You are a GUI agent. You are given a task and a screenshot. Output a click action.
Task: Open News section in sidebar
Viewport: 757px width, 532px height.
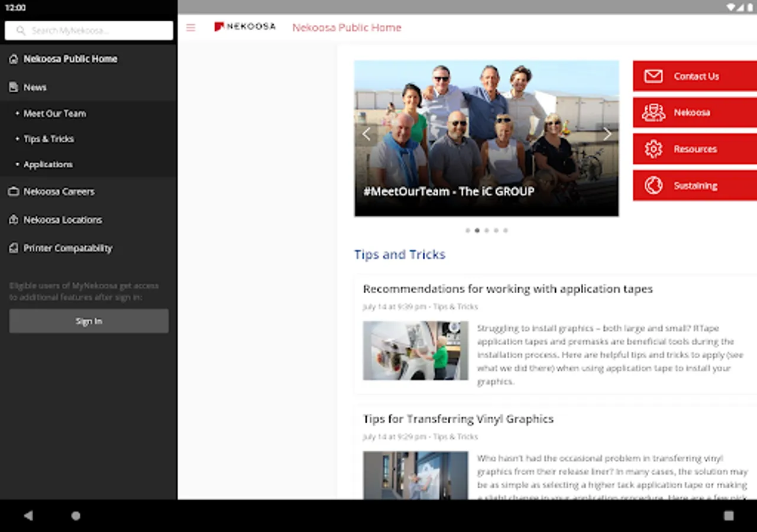point(89,87)
